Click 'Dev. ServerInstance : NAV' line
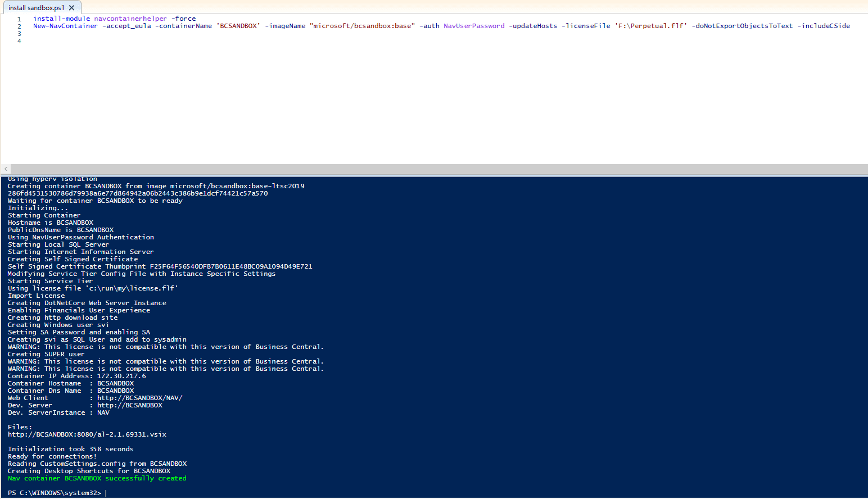 point(58,412)
